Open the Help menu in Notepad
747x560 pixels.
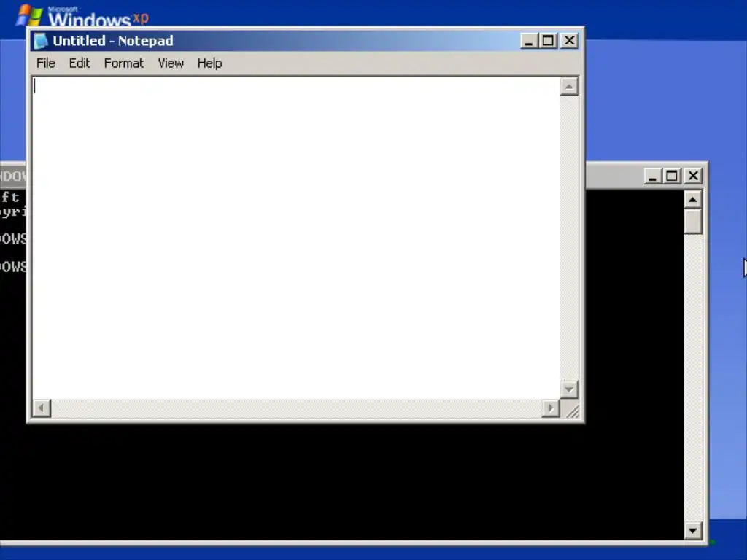pyautogui.click(x=209, y=63)
